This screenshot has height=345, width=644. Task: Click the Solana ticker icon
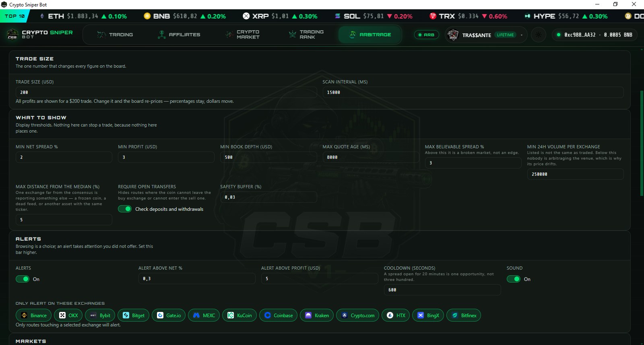point(338,16)
